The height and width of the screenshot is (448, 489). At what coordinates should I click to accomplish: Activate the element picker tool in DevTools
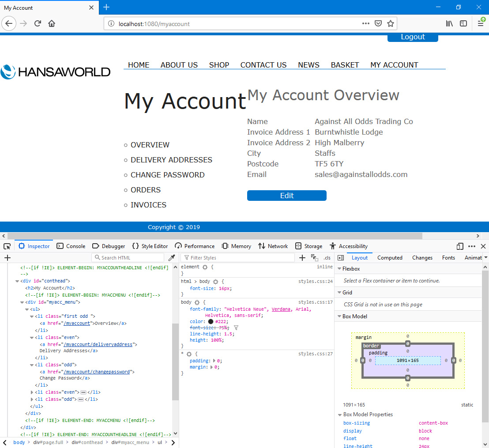click(x=7, y=246)
